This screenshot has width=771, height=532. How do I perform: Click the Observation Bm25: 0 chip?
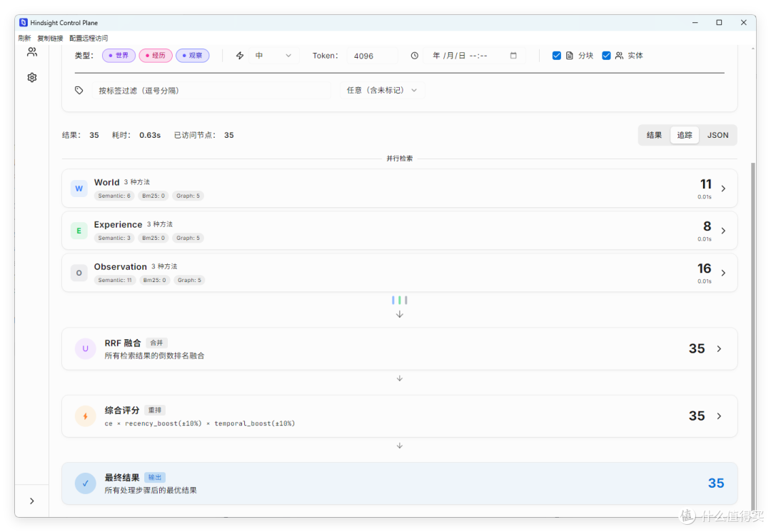click(154, 280)
